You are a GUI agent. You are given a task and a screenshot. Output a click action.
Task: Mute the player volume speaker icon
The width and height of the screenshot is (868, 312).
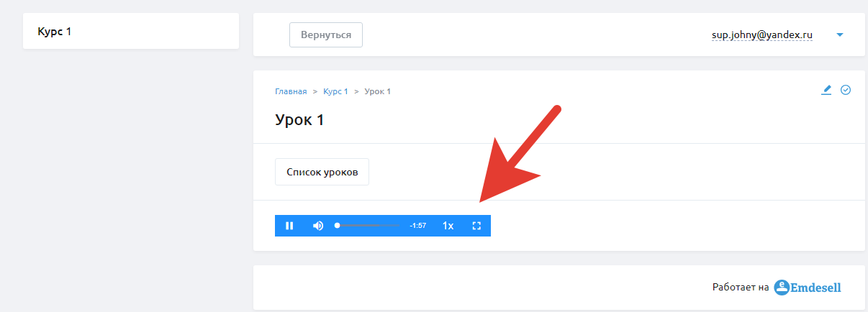[317, 226]
